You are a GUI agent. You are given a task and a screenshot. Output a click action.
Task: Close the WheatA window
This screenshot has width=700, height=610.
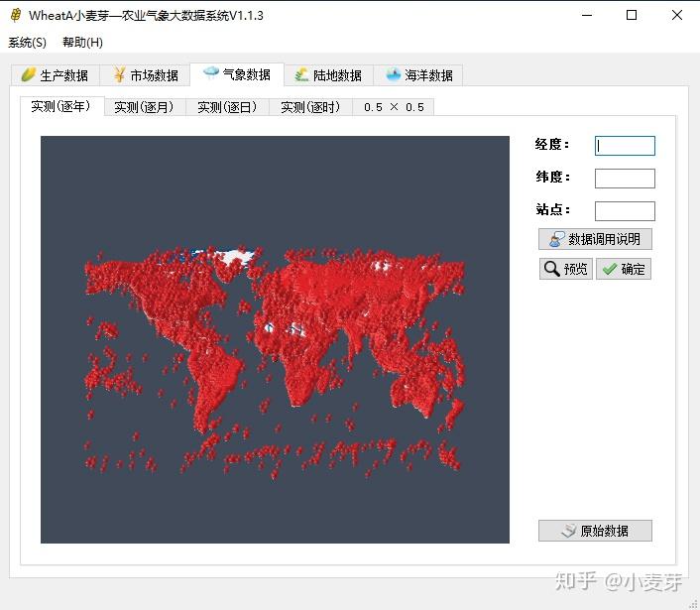[x=677, y=15]
